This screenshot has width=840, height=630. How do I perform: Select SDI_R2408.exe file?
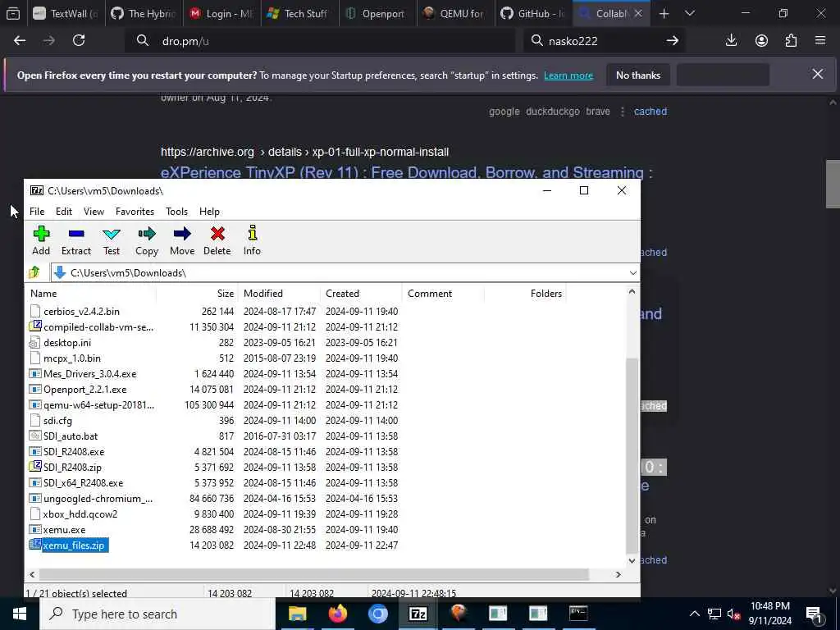click(x=73, y=452)
